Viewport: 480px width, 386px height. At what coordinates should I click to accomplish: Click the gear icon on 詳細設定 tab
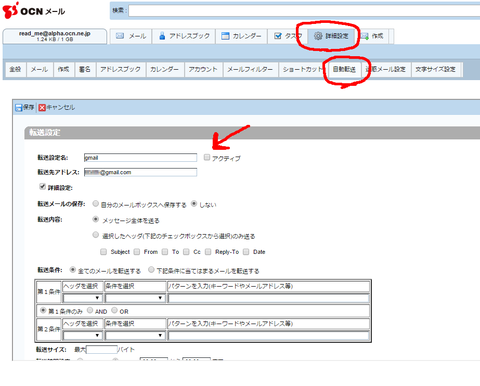(x=318, y=36)
